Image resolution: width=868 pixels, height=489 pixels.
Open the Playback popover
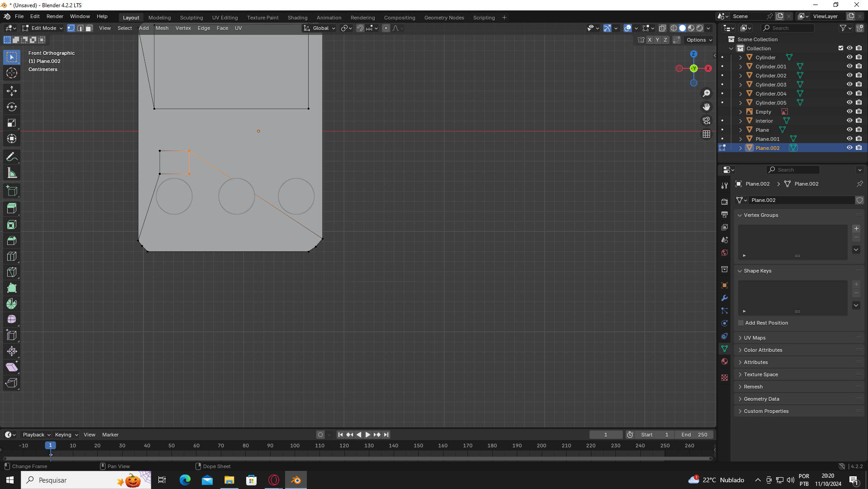coord(36,435)
